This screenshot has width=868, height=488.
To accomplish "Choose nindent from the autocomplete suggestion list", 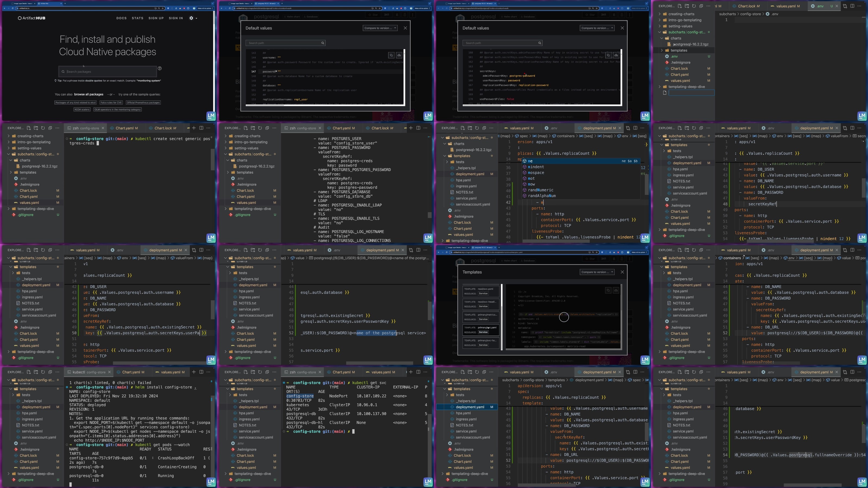I will [x=581, y=167].
